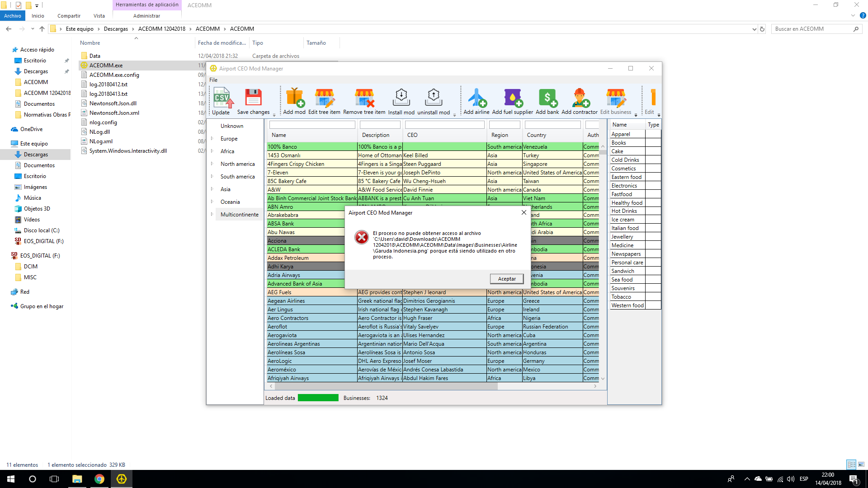Expand the Africa tree node
Viewport: 868px width, 488px height.
[212, 151]
